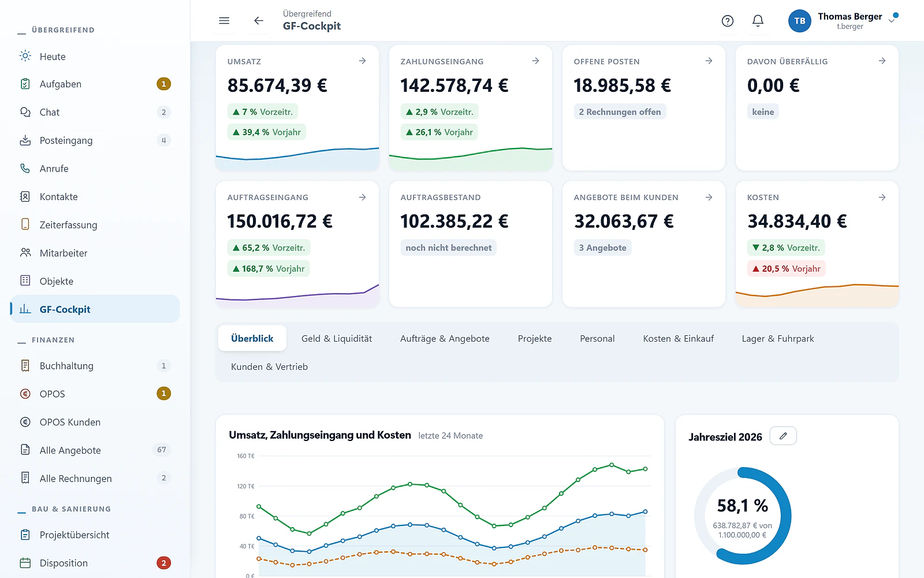This screenshot has height=578, width=924.
Task: Open Mitarbeiter in the sidebar
Action: point(95,253)
